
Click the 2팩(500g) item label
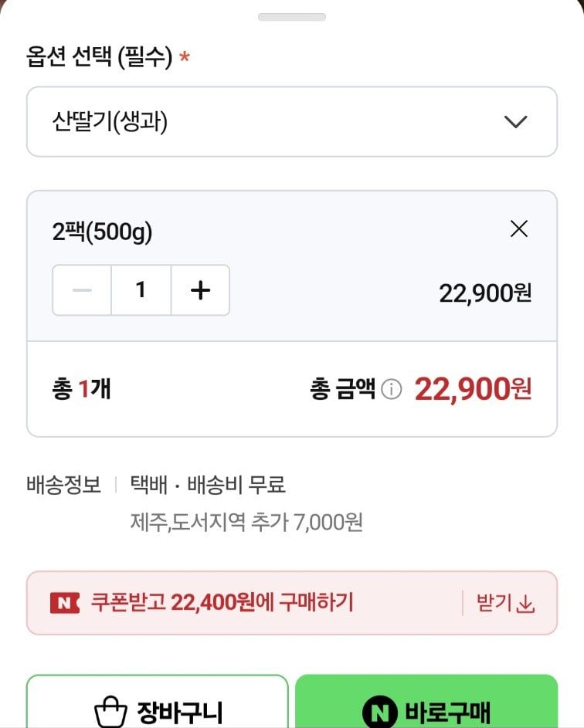103,232
